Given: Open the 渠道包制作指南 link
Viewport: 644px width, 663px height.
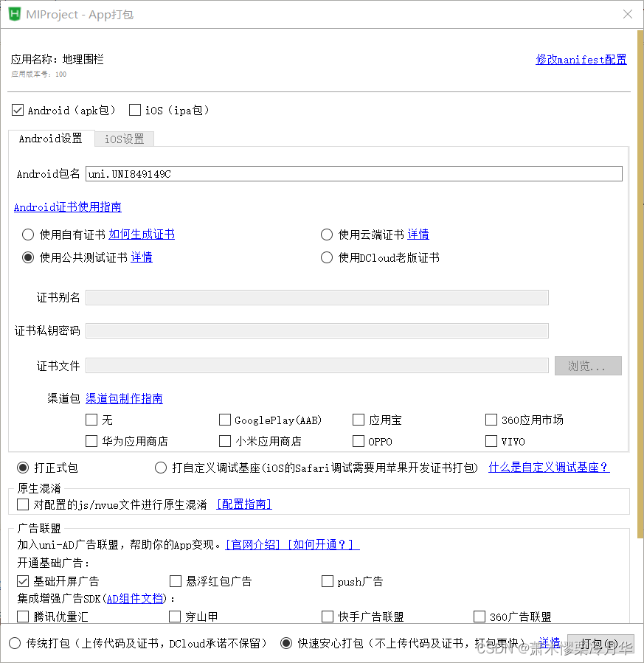Looking at the screenshot, I should tap(125, 398).
